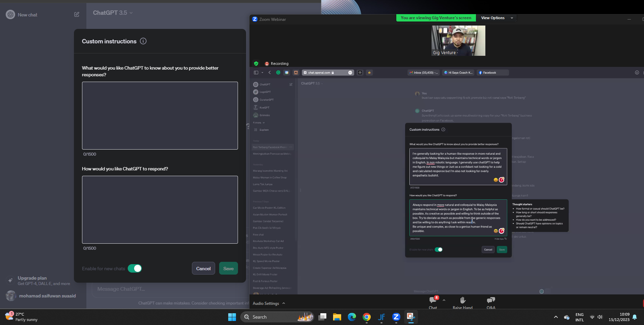Open the KL Speed Movie Poster chat
Image resolution: width=644 pixels, height=325 pixels.
pyautogui.click(x=266, y=261)
